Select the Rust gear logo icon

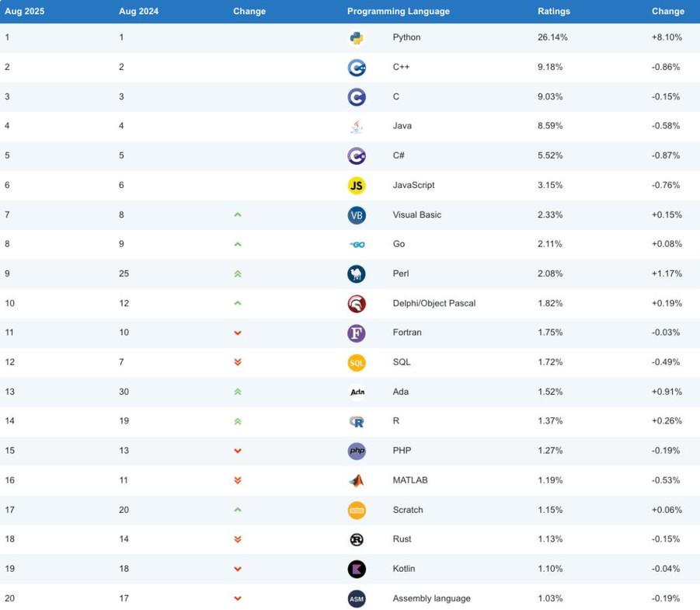pyautogui.click(x=357, y=539)
